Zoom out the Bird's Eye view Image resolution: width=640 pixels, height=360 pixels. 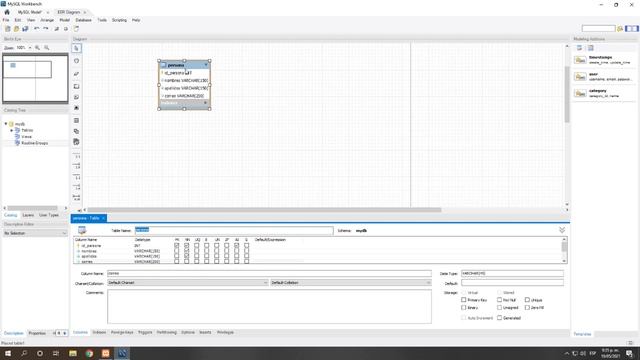coord(47,48)
